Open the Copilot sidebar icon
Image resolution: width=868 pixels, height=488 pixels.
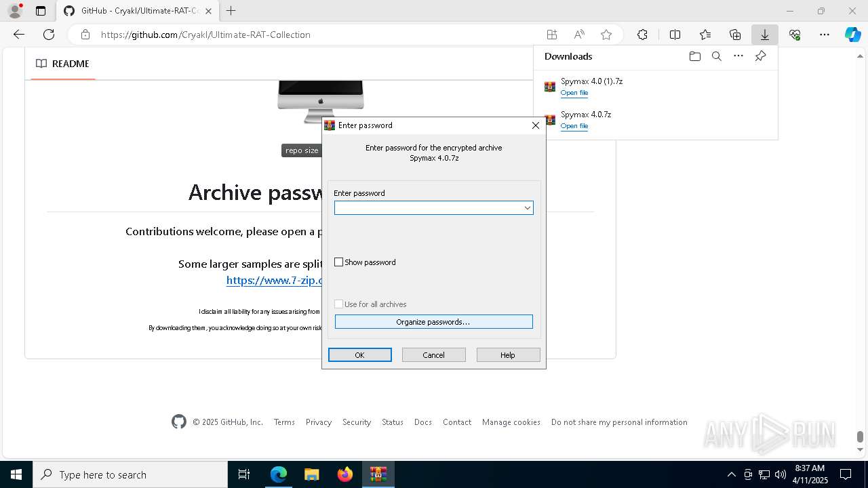pyautogui.click(x=853, y=35)
